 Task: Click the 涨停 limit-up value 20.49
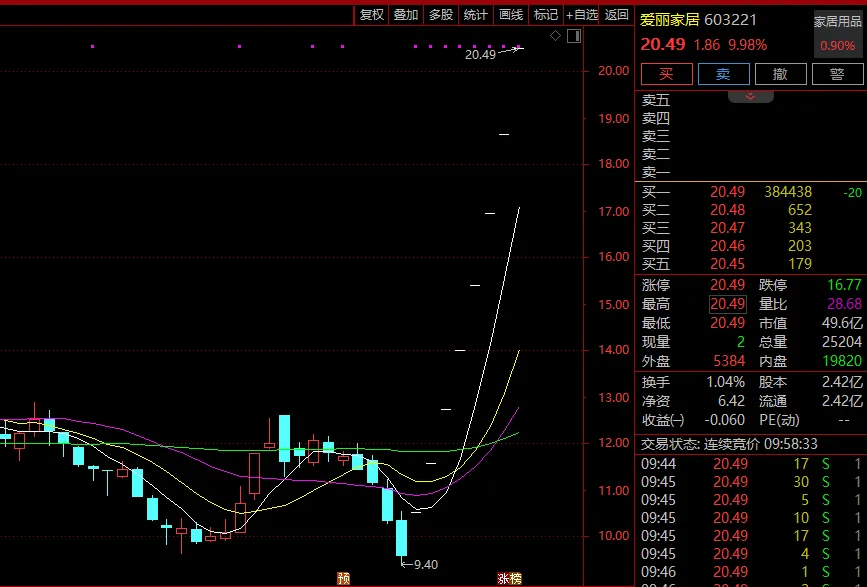(728, 285)
